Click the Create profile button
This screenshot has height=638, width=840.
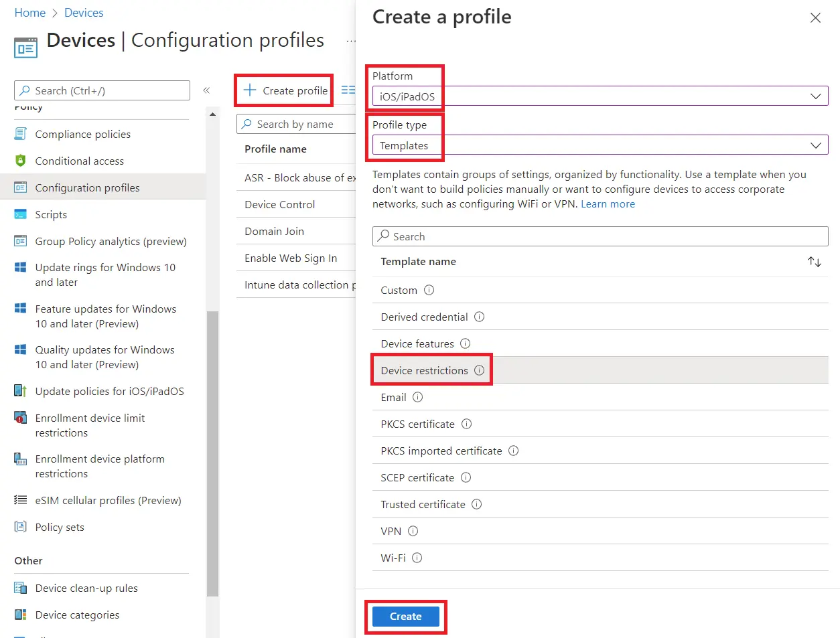(285, 90)
